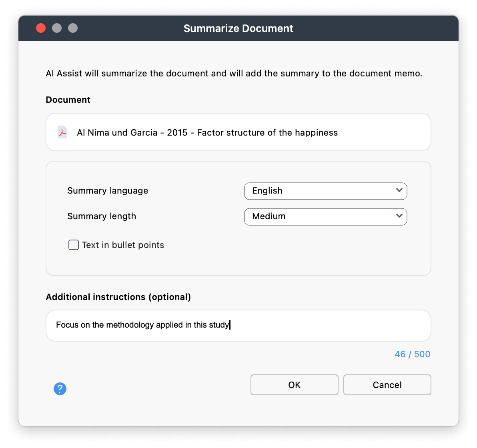Click the 'Summary length' label

click(102, 216)
